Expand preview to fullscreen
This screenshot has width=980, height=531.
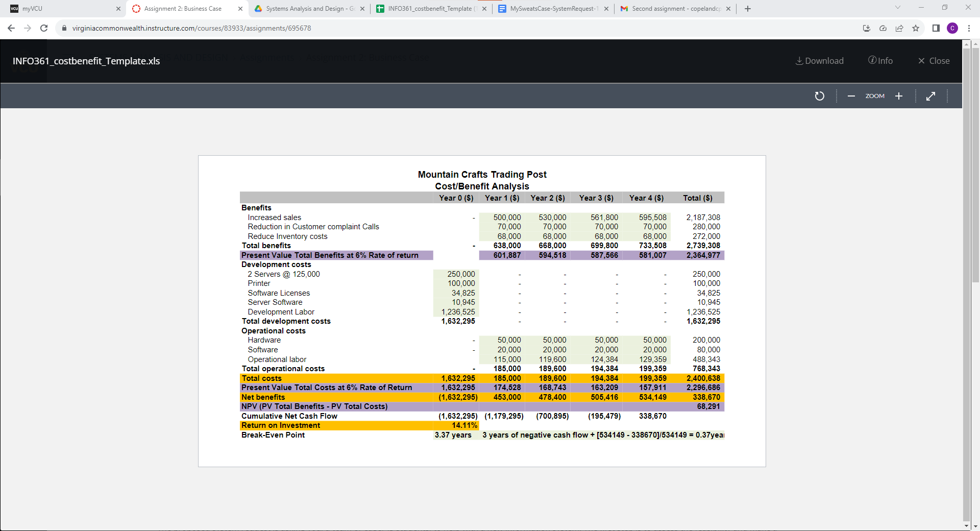coord(931,96)
